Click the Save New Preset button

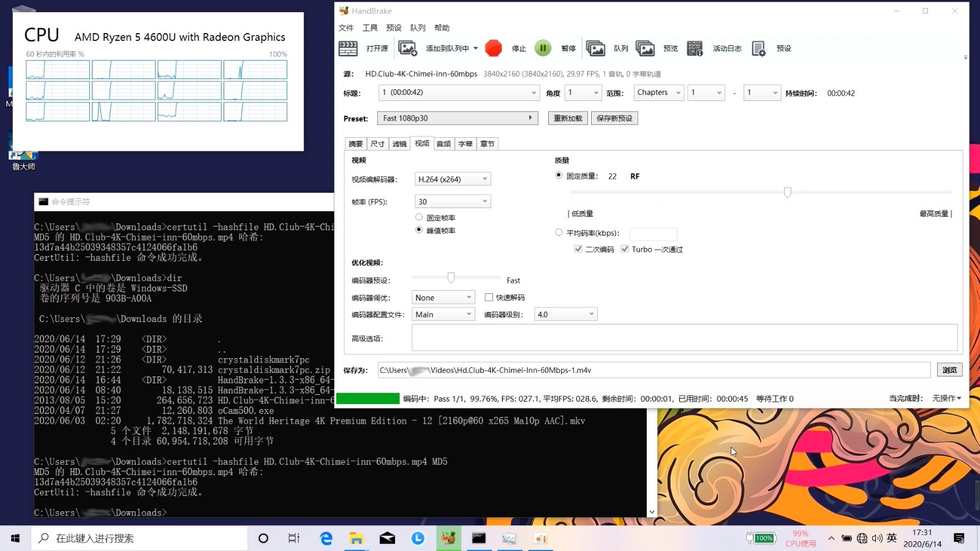coord(614,118)
